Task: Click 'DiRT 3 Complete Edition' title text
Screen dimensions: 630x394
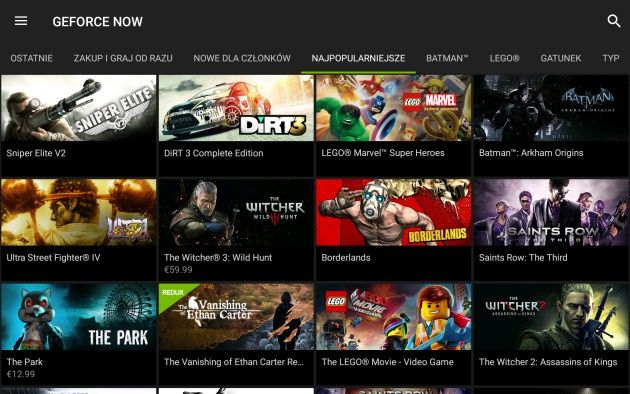Action: click(214, 153)
